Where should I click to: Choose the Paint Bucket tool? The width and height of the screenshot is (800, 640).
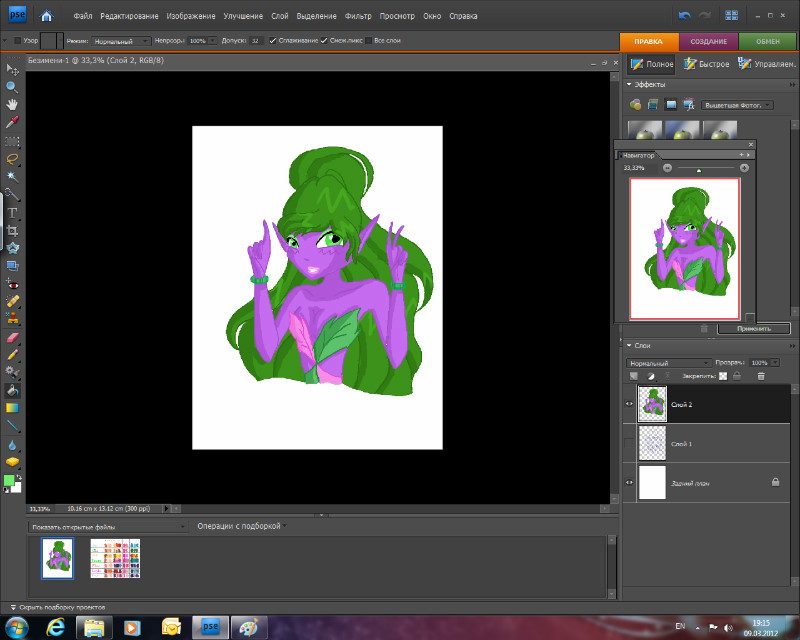point(12,390)
